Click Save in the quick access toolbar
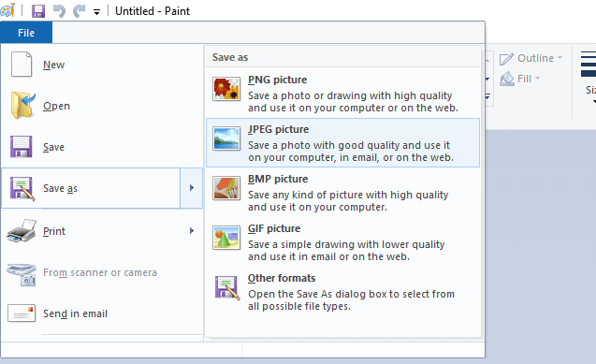 38,11
